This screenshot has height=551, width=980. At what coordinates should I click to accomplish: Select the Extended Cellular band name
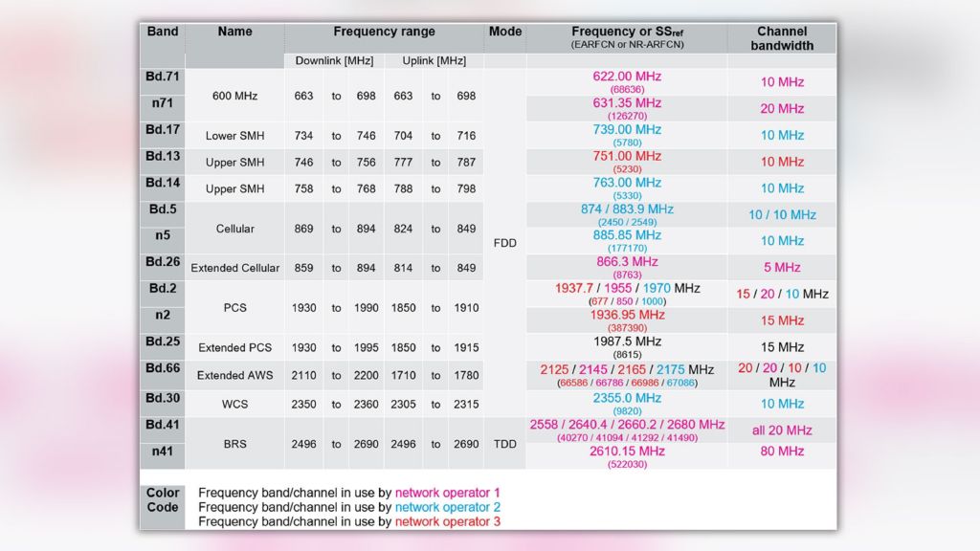[x=234, y=268]
